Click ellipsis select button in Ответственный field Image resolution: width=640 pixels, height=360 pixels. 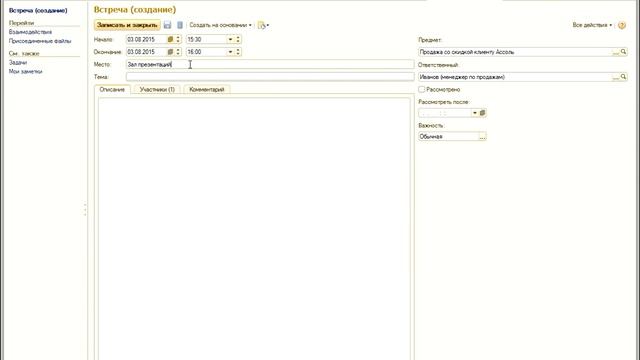(616, 77)
